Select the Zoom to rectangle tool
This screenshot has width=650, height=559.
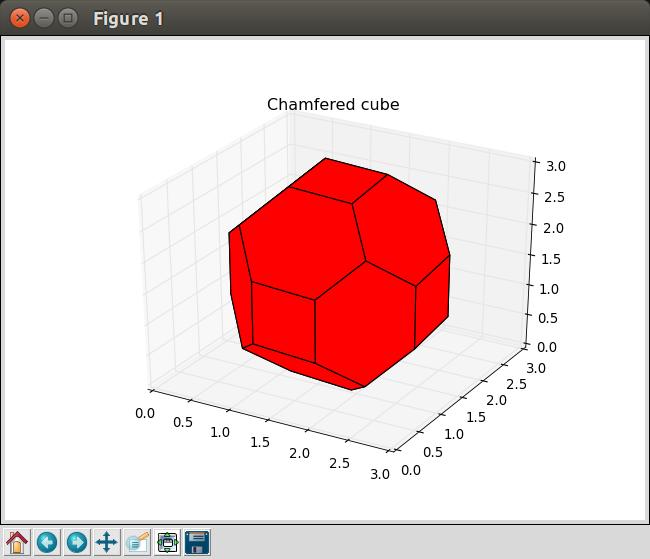pos(137,542)
